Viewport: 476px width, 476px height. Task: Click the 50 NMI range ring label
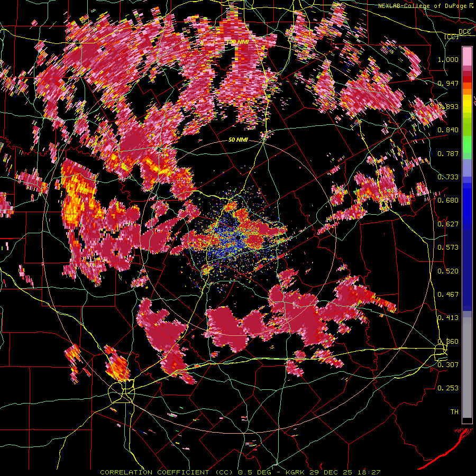pyautogui.click(x=239, y=140)
